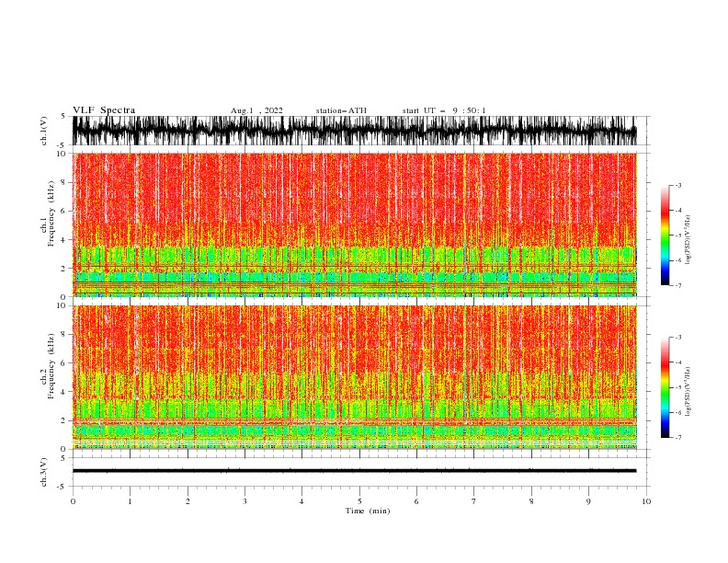Click ch.1 color bar 'log(PSD)(V²/Hz)' label
Viewport: 728px width, 563px height.
pyautogui.click(x=688, y=240)
